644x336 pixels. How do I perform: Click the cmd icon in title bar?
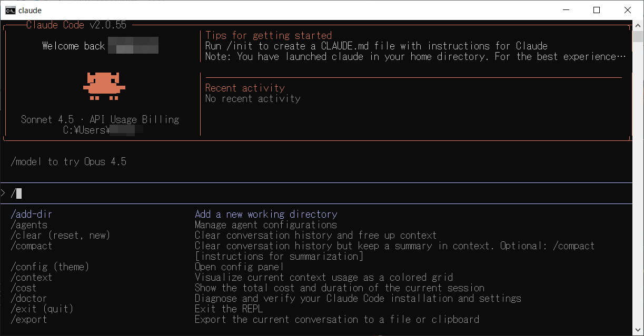click(x=9, y=10)
